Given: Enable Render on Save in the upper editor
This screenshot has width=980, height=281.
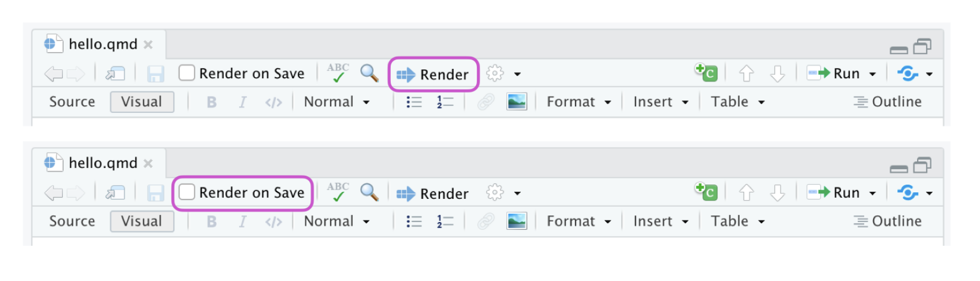Looking at the screenshot, I should click(187, 73).
